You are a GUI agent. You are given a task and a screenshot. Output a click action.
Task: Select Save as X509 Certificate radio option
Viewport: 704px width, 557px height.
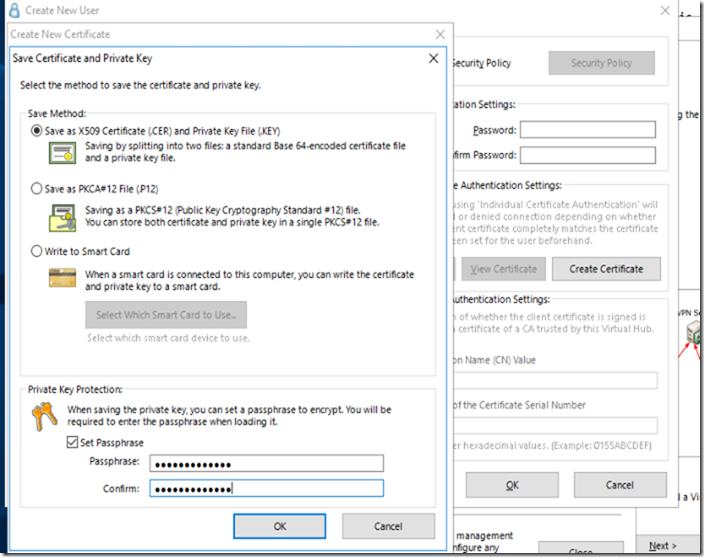click(38, 130)
